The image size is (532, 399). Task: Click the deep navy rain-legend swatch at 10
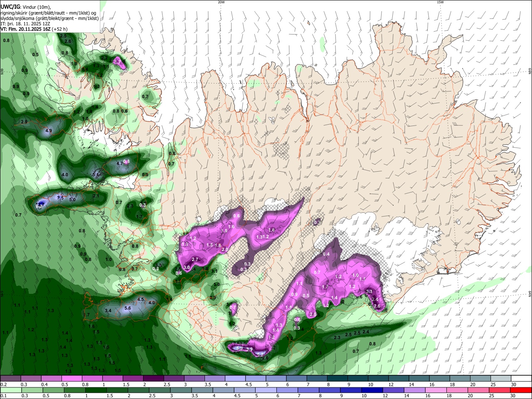[371, 390]
